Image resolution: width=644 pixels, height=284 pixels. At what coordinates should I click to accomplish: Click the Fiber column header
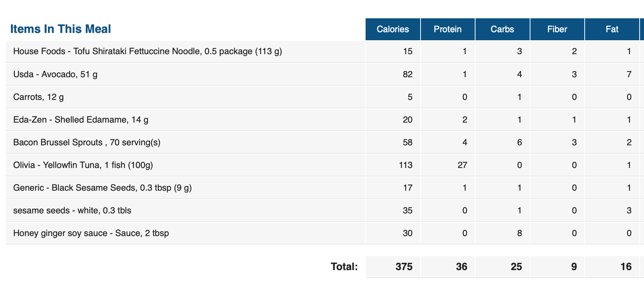point(557,29)
